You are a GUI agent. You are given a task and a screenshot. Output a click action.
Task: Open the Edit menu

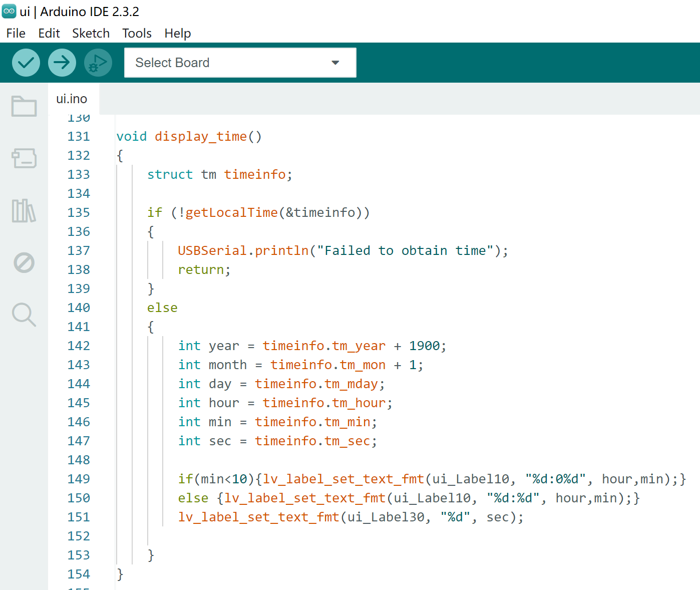(x=49, y=33)
